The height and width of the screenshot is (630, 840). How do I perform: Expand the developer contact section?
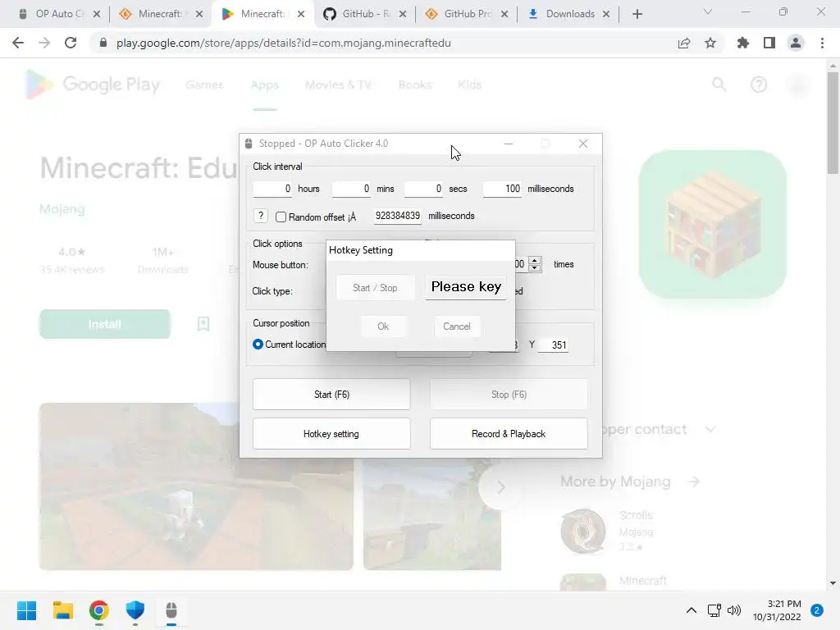710,430
